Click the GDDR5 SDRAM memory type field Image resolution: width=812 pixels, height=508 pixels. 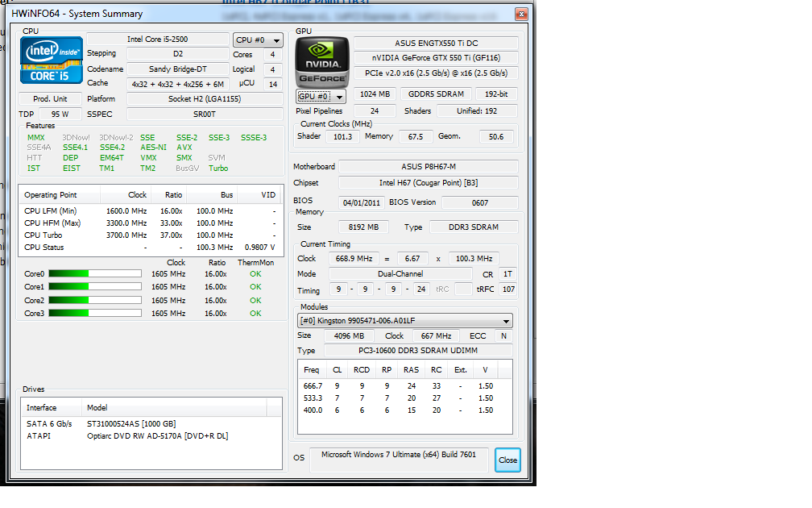(x=436, y=94)
